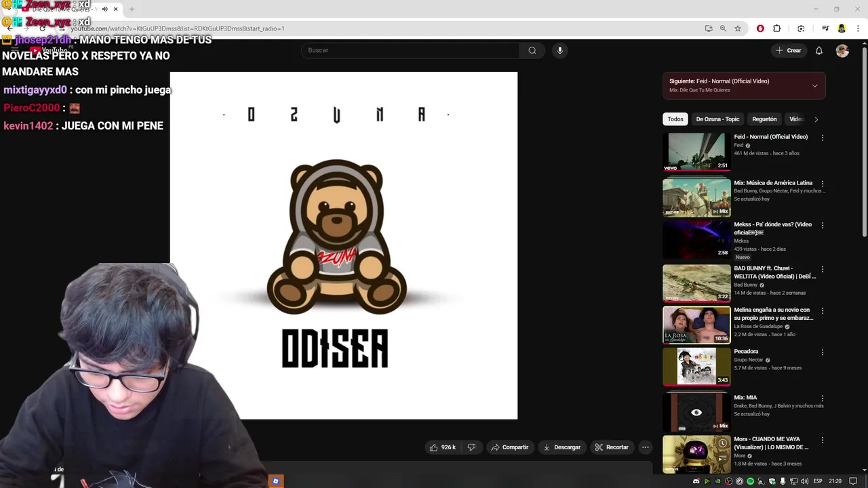Open Mora - CUANDO ME VAYA video title
Screen dimensions: 868x488
click(x=771, y=443)
